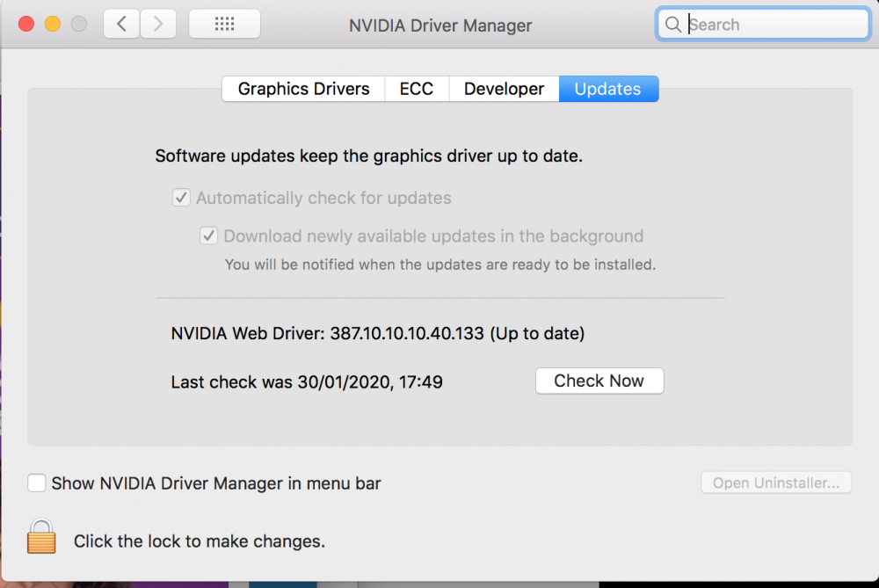Click the Last check was 30/01/2020 text
This screenshot has height=588, width=879.
coord(307,381)
